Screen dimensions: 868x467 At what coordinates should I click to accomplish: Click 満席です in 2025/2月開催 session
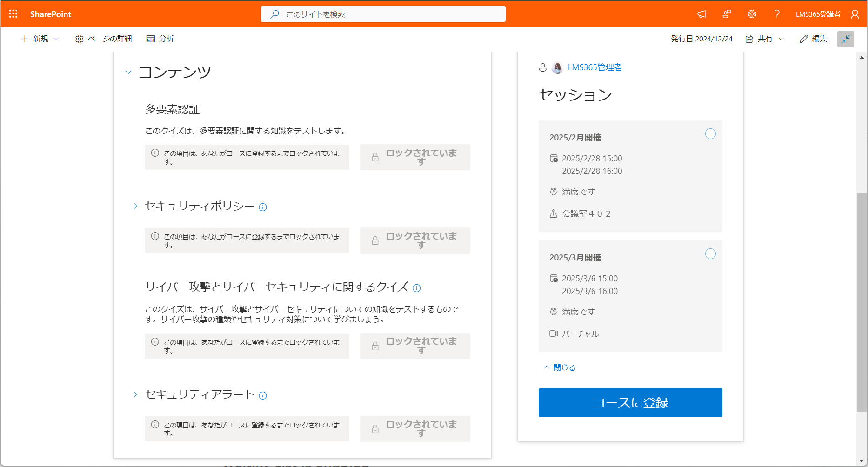coord(579,192)
